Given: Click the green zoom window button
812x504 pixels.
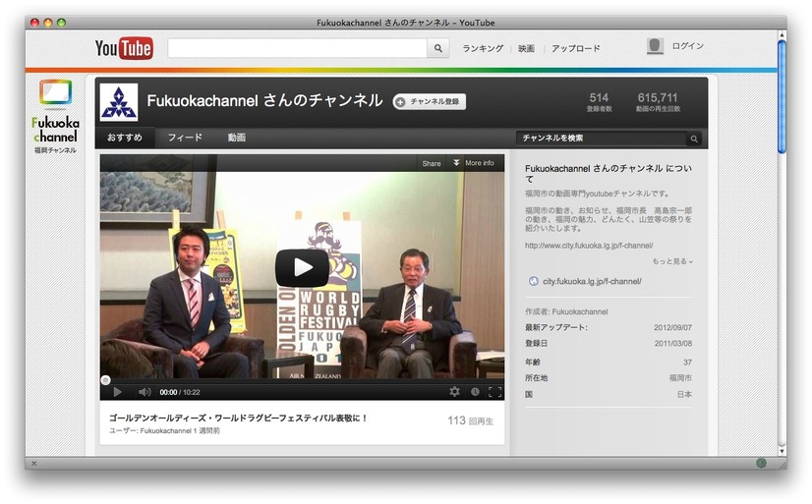Looking at the screenshot, I should pyautogui.click(x=61, y=23).
